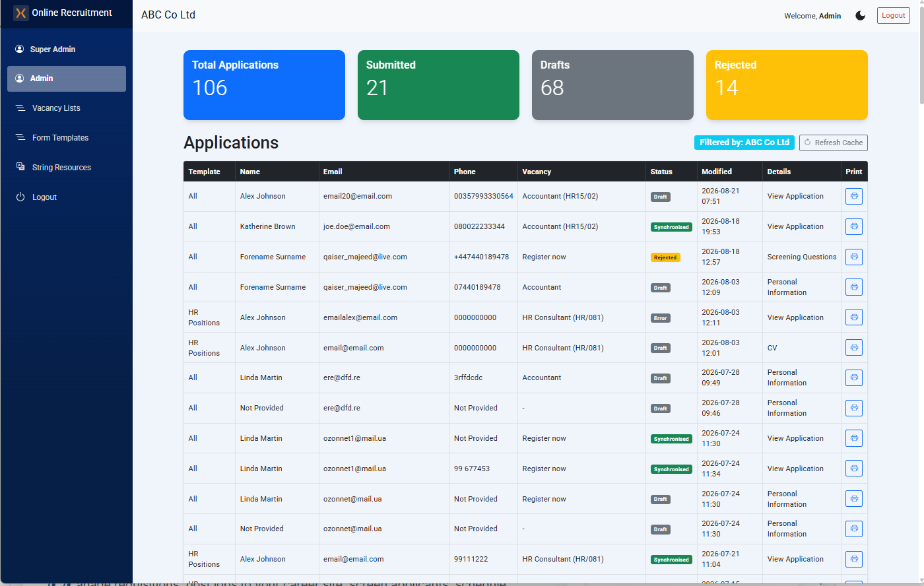Print application modified 2026-07-21 11:04
This screenshot has width=924, height=586.
click(x=854, y=559)
